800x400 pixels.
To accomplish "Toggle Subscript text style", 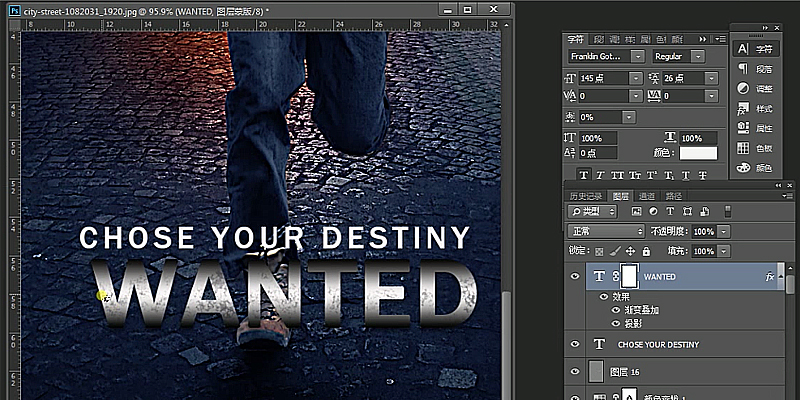I will [x=668, y=175].
